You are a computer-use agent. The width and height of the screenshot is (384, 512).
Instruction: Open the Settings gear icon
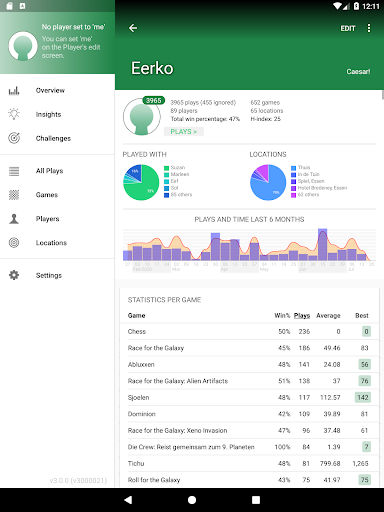14,275
